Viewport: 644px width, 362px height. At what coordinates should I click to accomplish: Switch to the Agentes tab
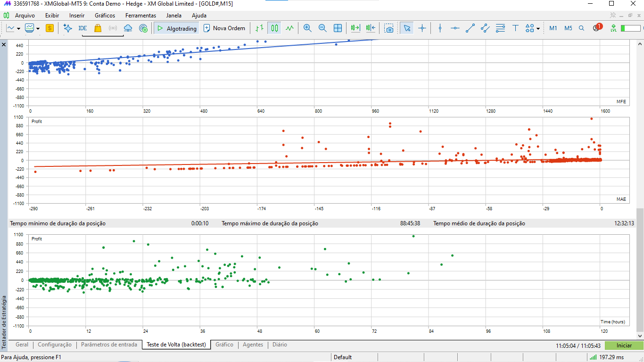[253, 345]
